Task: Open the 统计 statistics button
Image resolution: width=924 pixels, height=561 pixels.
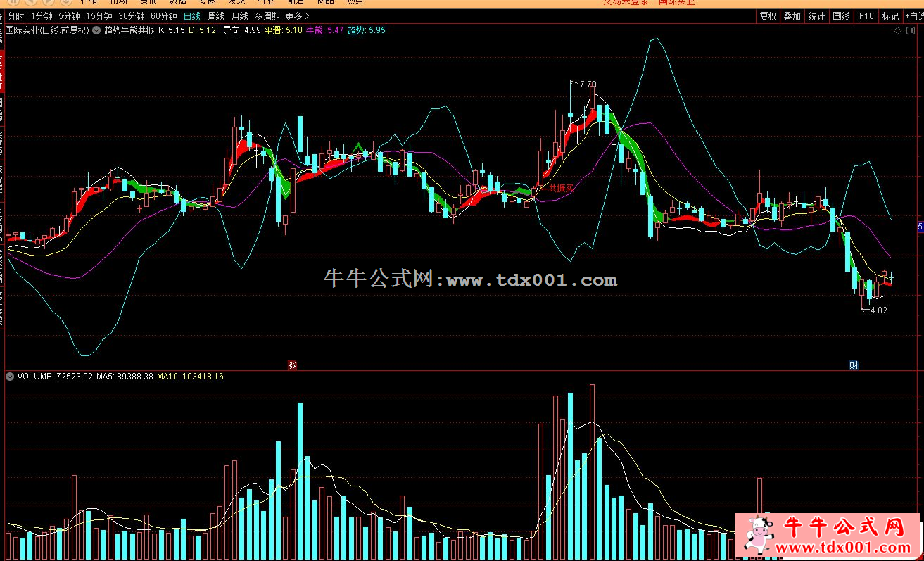Action: tap(816, 16)
